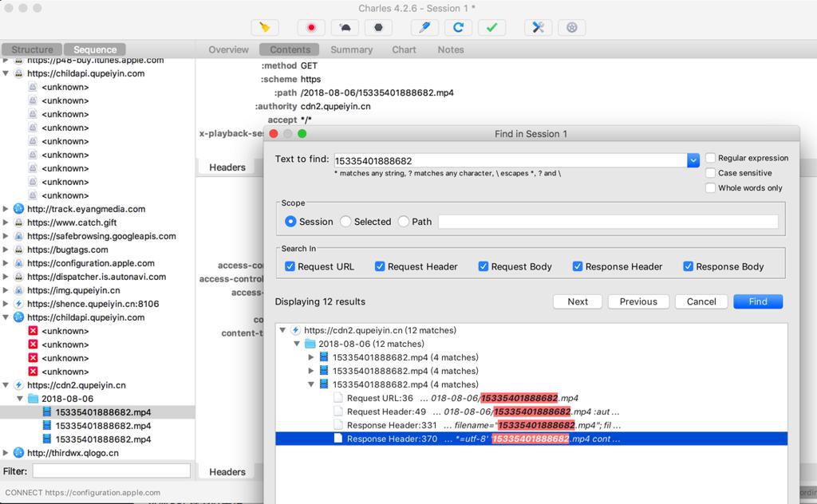Switch to the Sequence view tab
The width and height of the screenshot is (817, 504).
pos(95,49)
